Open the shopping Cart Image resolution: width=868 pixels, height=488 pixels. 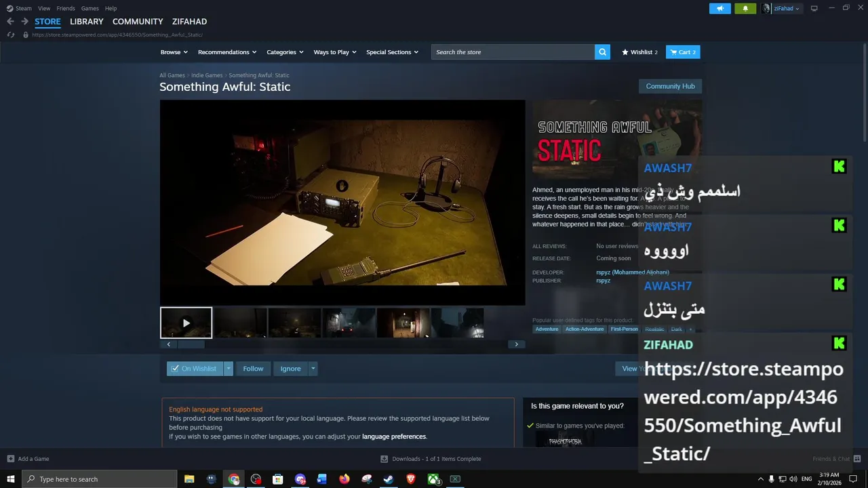[683, 52]
